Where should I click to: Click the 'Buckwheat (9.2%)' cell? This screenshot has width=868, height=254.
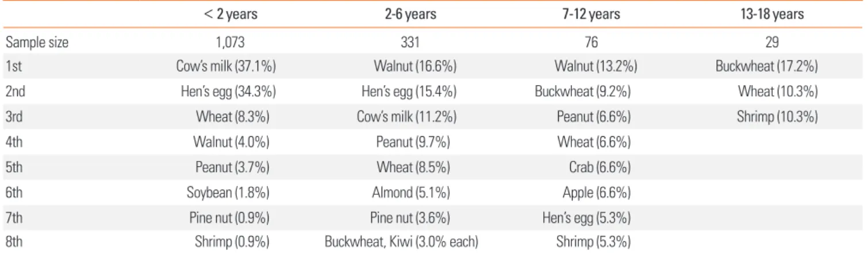coord(582,93)
